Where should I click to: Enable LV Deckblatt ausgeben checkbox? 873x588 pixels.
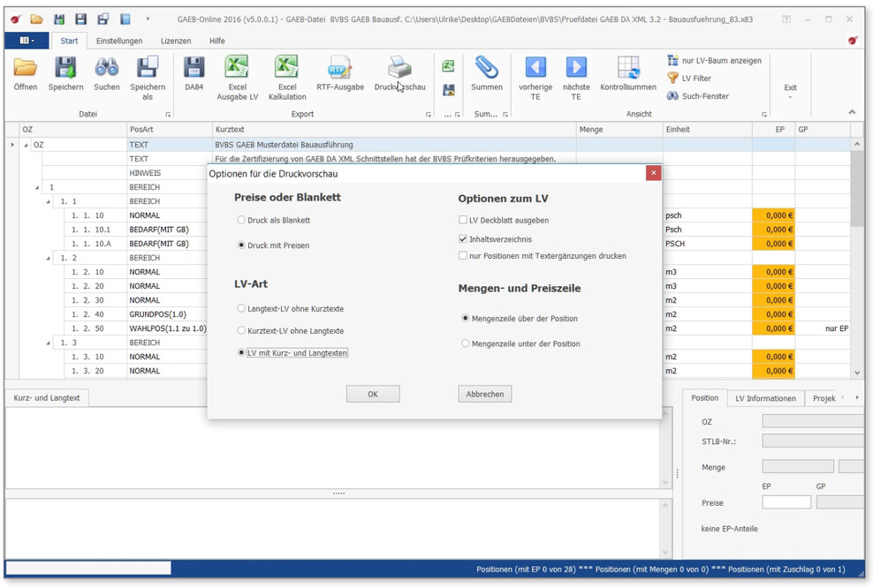pyautogui.click(x=463, y=220)
